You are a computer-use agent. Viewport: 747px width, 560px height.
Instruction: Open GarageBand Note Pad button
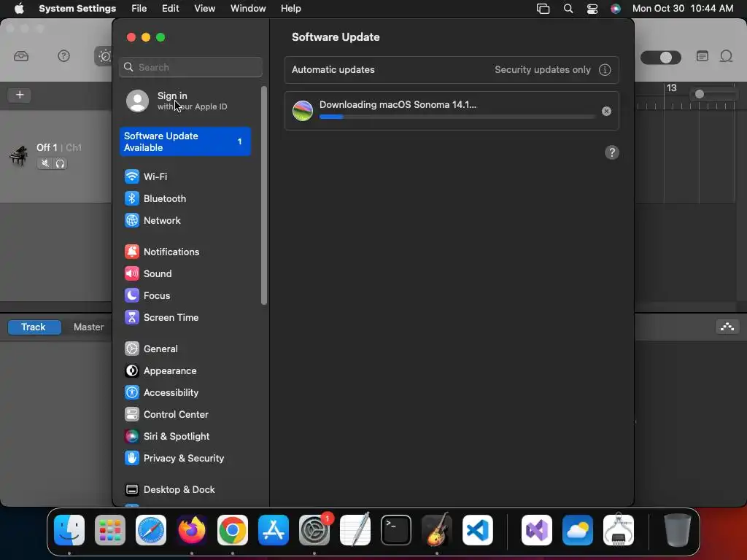tap(703, 56)
